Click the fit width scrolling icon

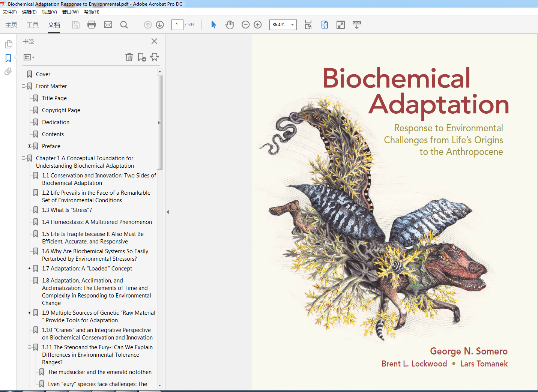click(x=308, y=25)
